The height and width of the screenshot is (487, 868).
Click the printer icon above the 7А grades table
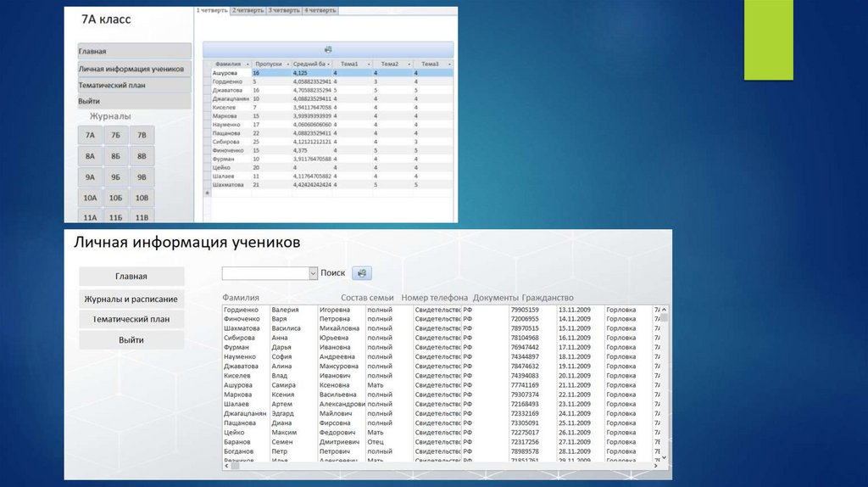coord(328,50)
